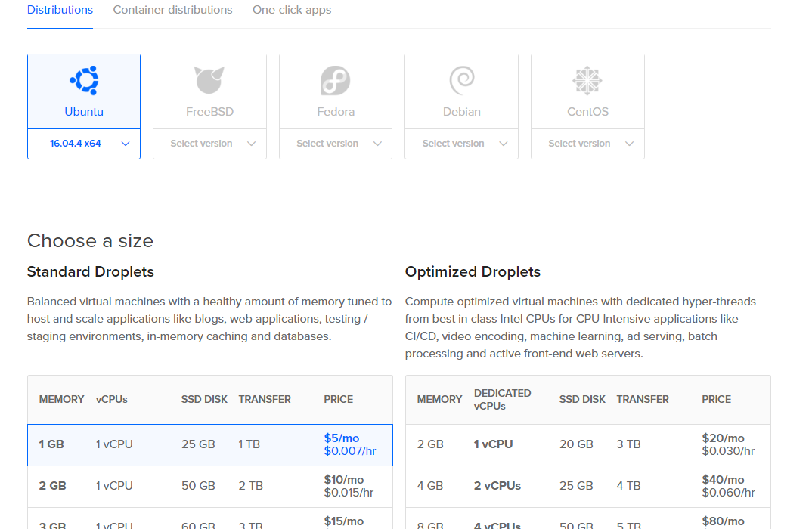Viewport: 812px width, 529px height.
Task: Select the 2 GB $10/mo standard droplet
Action: [210, 487]
